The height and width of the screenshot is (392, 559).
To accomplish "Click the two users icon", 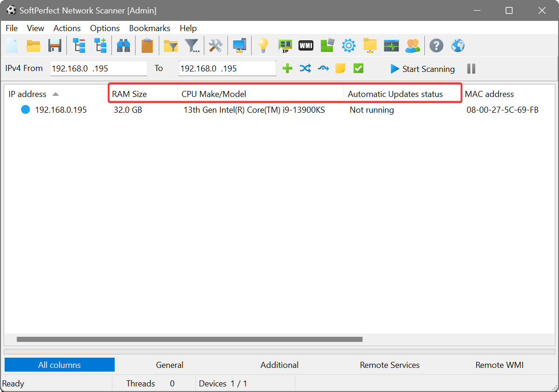I will [x=412, y=45].
